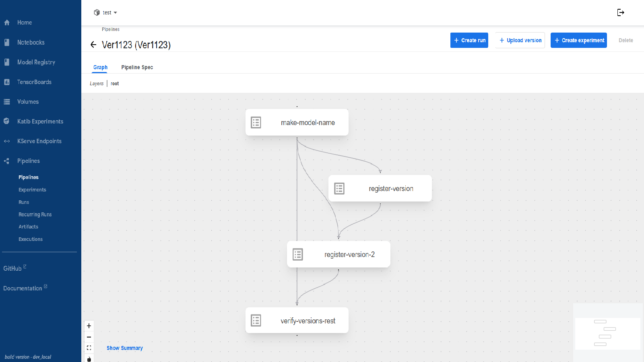Select Runs submenu item
This screenshot has height=362, width=644.
coord(24,202)
